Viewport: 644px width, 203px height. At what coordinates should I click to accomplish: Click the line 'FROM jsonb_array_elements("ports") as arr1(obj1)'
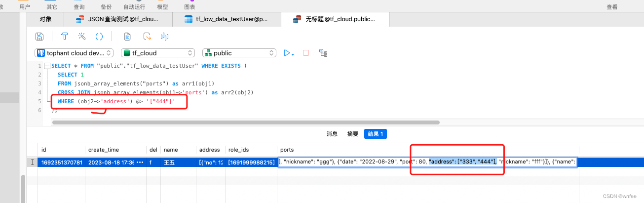click(x=136, y=83)
